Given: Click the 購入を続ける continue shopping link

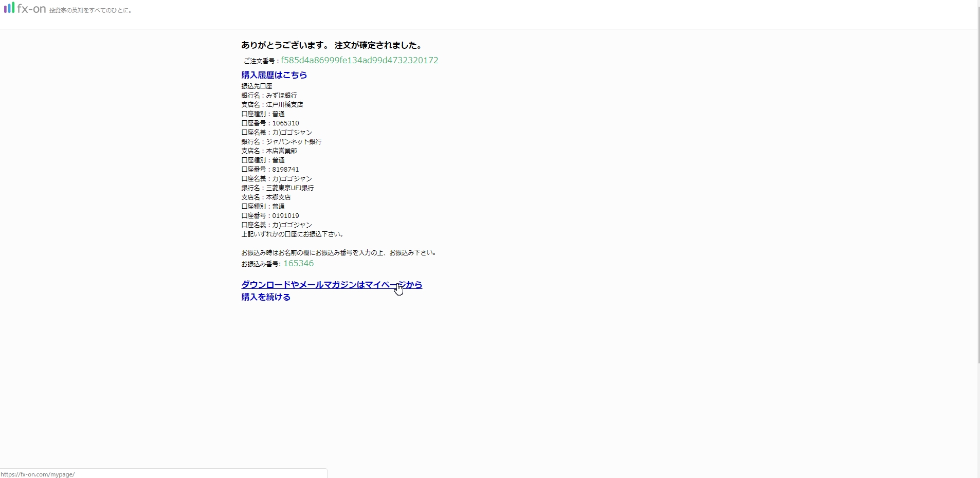Looking at the screenshot, I should (266, 297).
